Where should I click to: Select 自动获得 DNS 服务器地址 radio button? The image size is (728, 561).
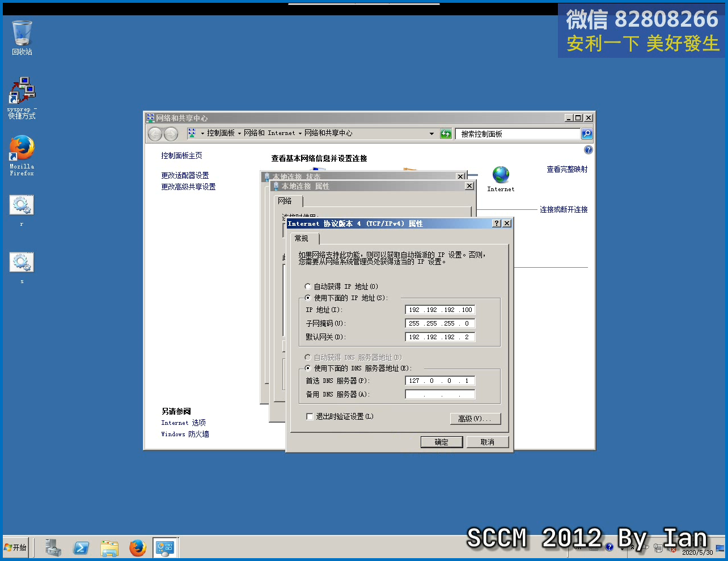(x=308, y=357)
